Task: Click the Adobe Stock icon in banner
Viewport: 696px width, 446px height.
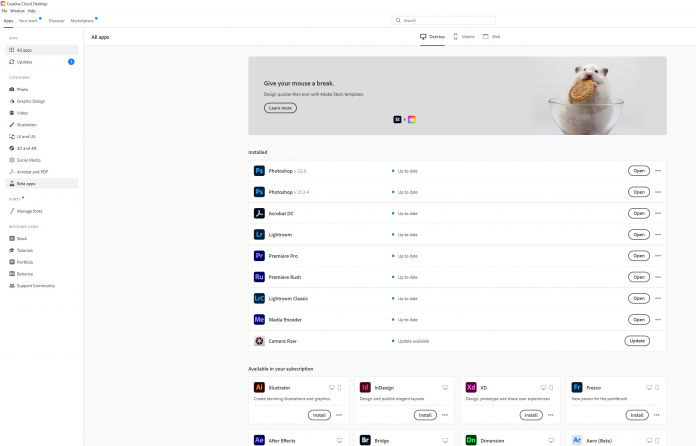Action: pyautogui.click(x=397, y=119)
